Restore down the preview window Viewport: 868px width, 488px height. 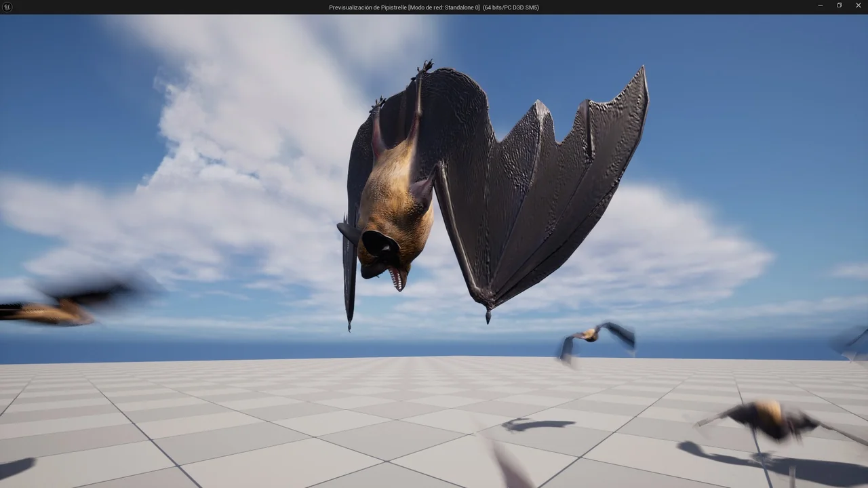pos(839,6)
